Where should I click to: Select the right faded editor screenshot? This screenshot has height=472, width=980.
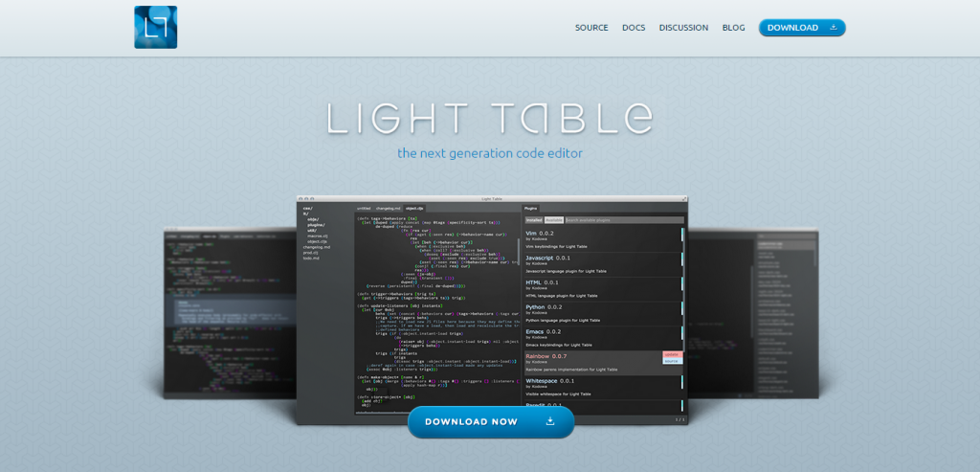pyautogui.click(x=753, y=312)
